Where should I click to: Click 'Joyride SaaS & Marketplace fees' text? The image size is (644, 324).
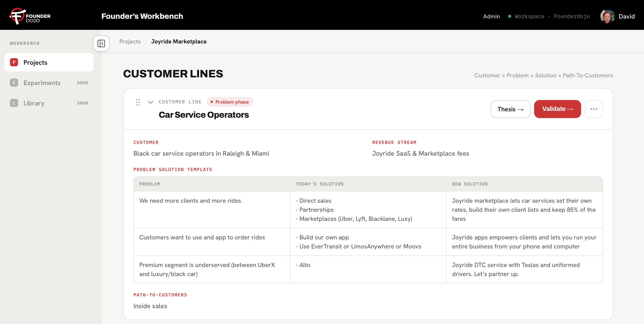pyautogui.click(x=421, y=153)
